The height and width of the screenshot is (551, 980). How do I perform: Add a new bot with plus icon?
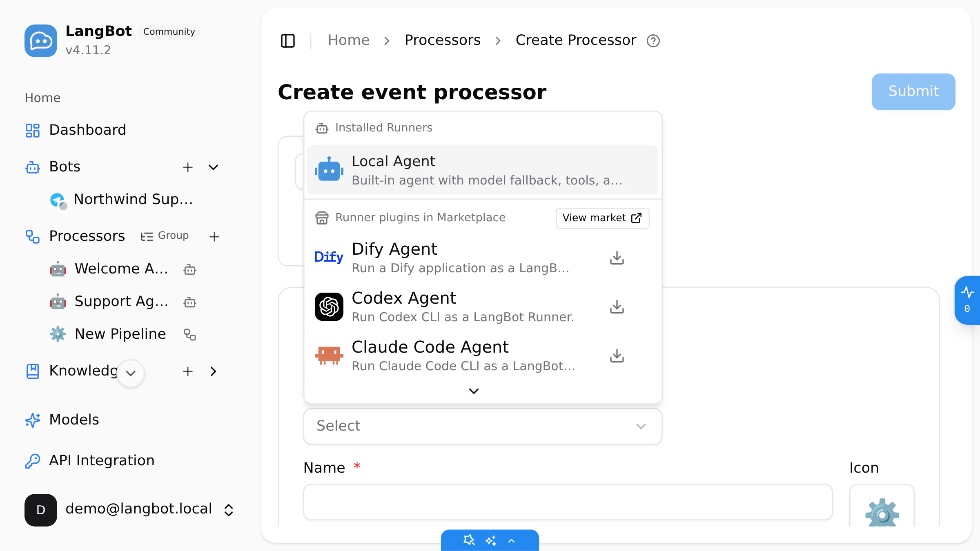[x=188, y=167]
